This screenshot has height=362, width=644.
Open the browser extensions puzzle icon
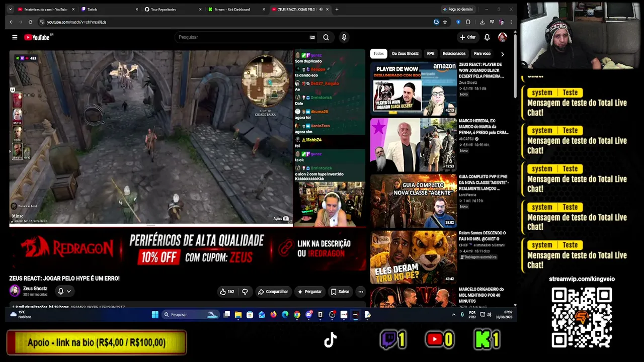[468, 22]
